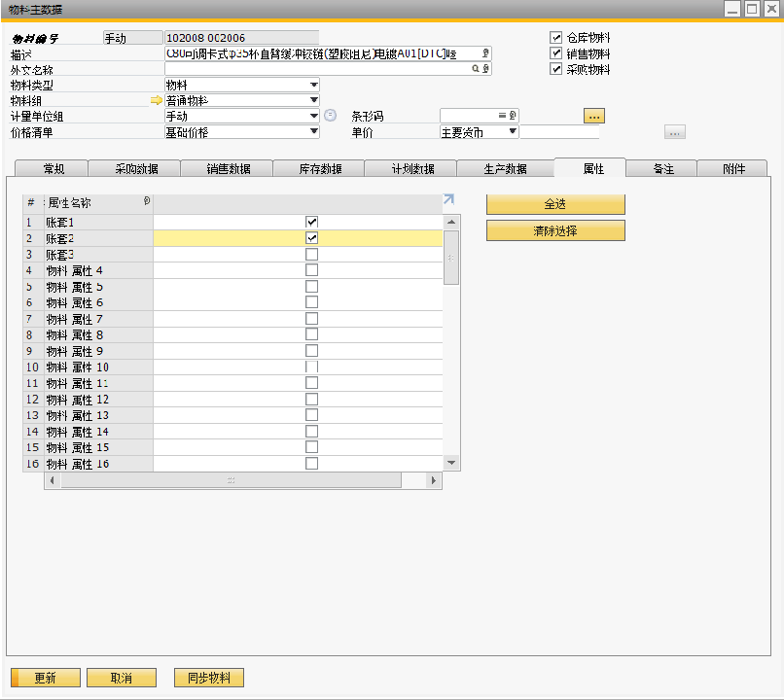Click the list icon inside 条形码 field
This screenshot has width=784, height=700.
(502, 116)
